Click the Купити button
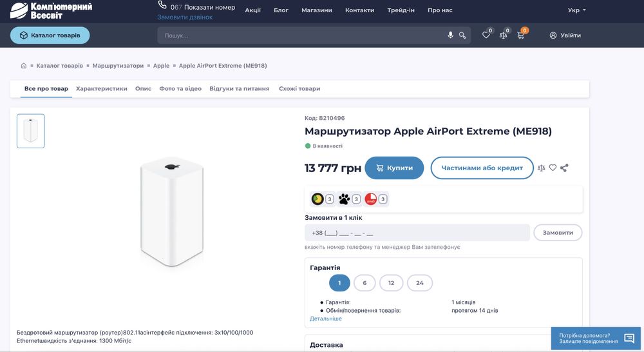Screen dimensions: 644x352 coord(394,168)
